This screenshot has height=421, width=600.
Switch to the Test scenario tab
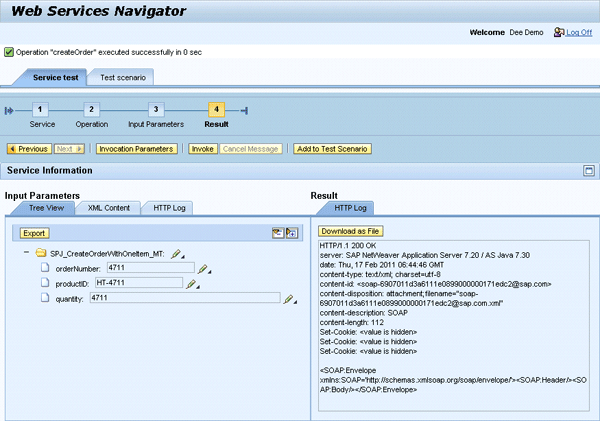(120, 77)
